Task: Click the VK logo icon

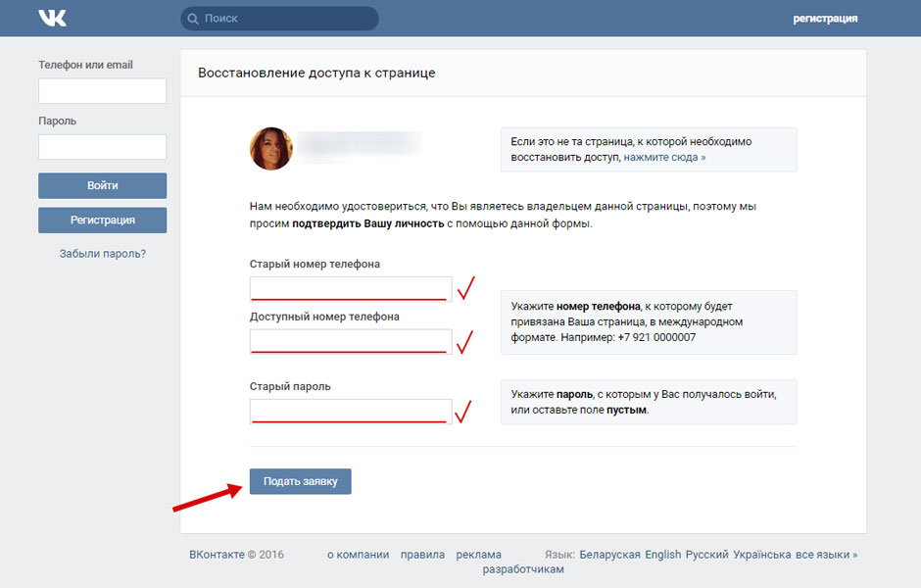Action: (52, 19)
